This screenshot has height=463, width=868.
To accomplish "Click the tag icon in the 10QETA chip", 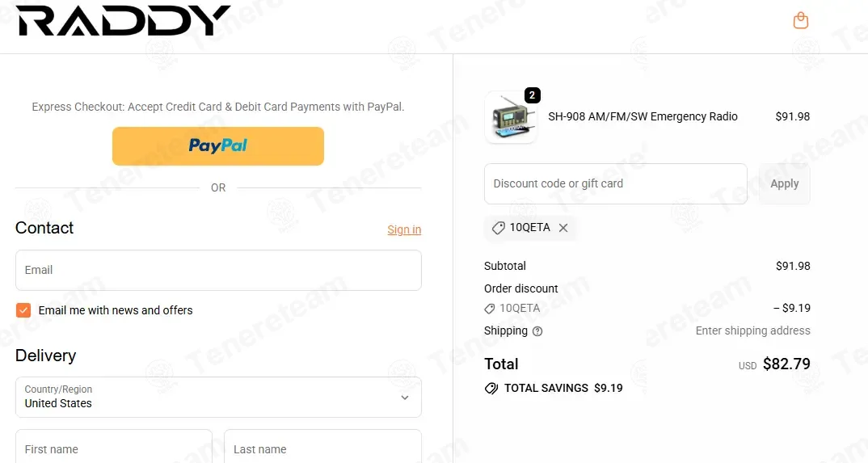I will 498,228.
